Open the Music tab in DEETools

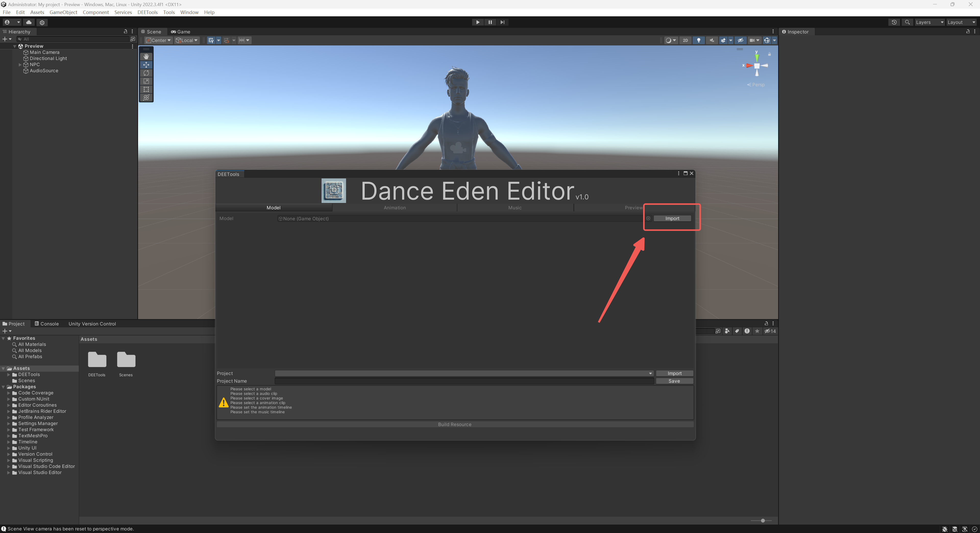tap(515, 208)
